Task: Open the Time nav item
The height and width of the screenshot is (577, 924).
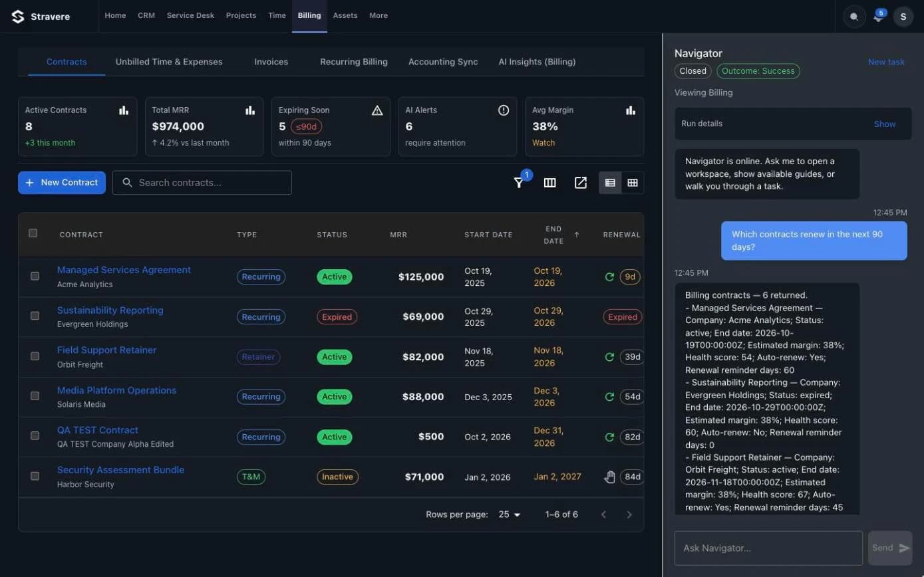Action: [277, 15]
